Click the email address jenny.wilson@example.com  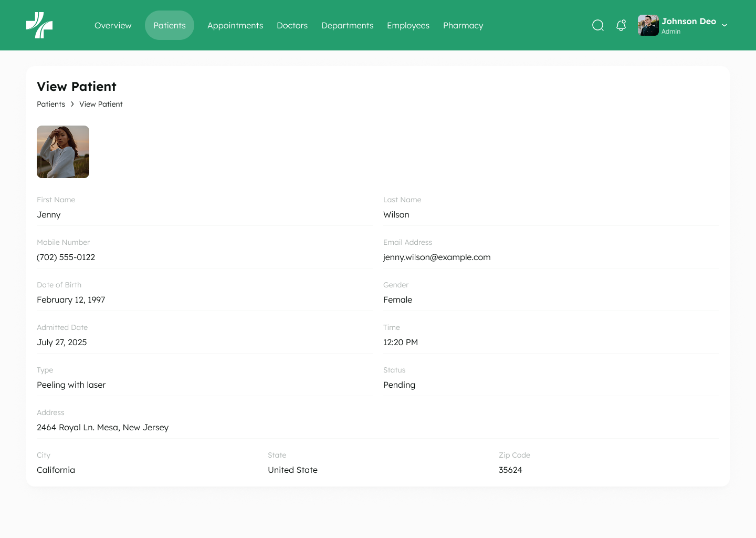click(437, 257)
